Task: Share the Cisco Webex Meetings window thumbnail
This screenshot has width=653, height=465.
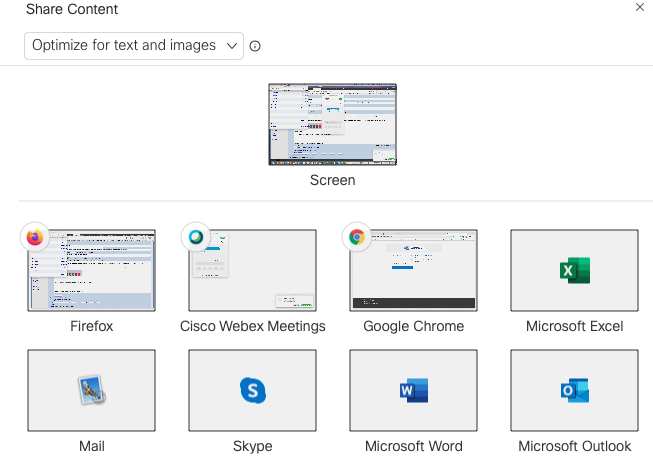Action: (x=252, y=271)
